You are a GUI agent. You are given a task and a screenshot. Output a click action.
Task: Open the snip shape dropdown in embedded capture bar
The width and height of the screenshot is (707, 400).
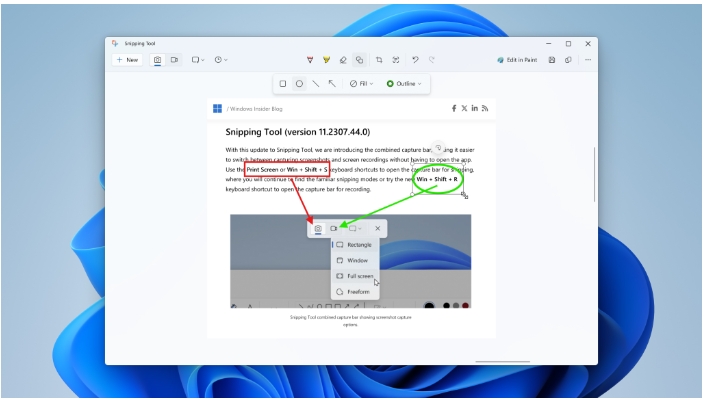point(355,228)
